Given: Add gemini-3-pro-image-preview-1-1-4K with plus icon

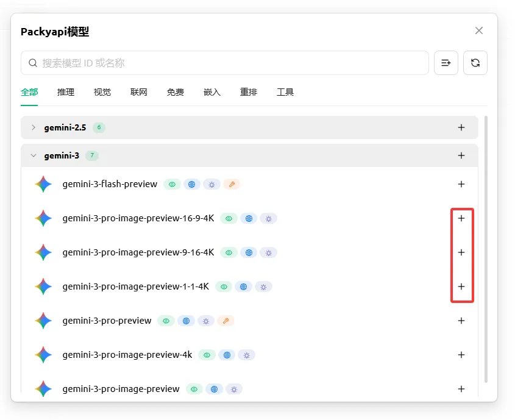Looking at the screenshot, I should (461, 287).
